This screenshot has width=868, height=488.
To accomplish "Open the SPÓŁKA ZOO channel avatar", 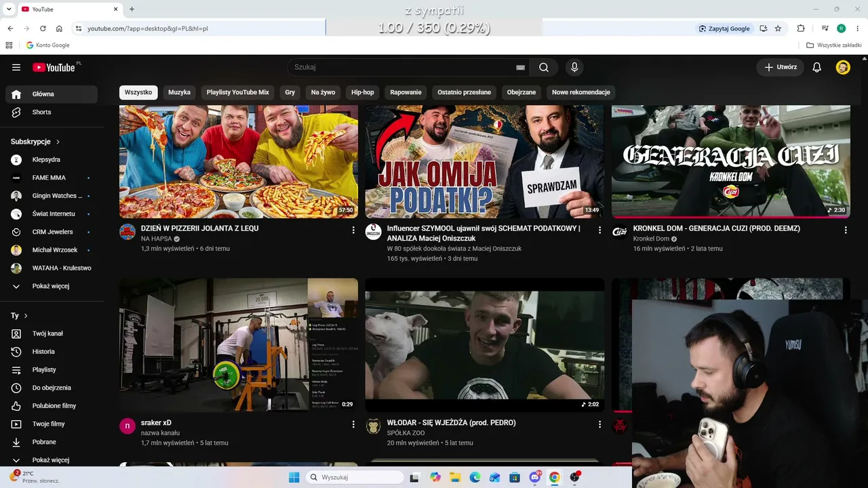I will point(374,426).
